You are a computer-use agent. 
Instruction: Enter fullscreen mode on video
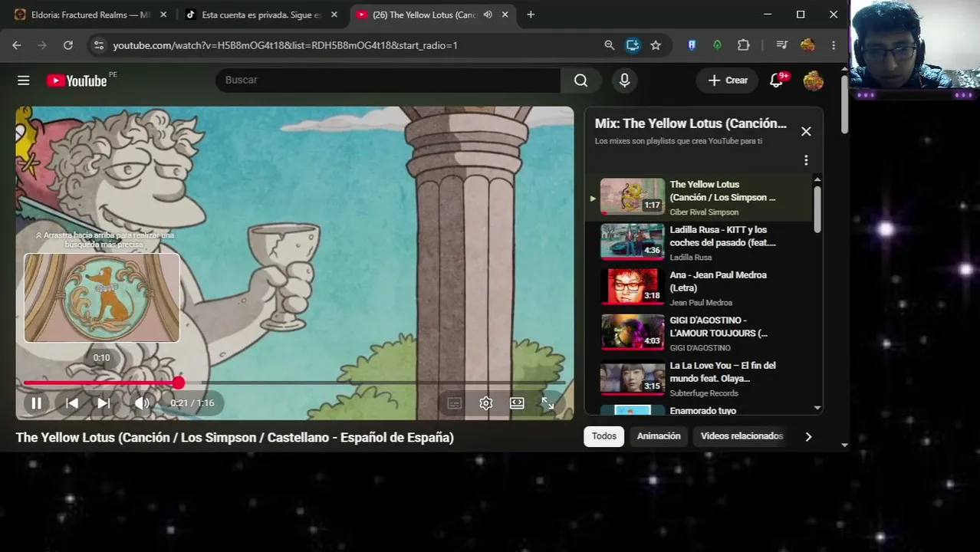[x=548, y=403]
